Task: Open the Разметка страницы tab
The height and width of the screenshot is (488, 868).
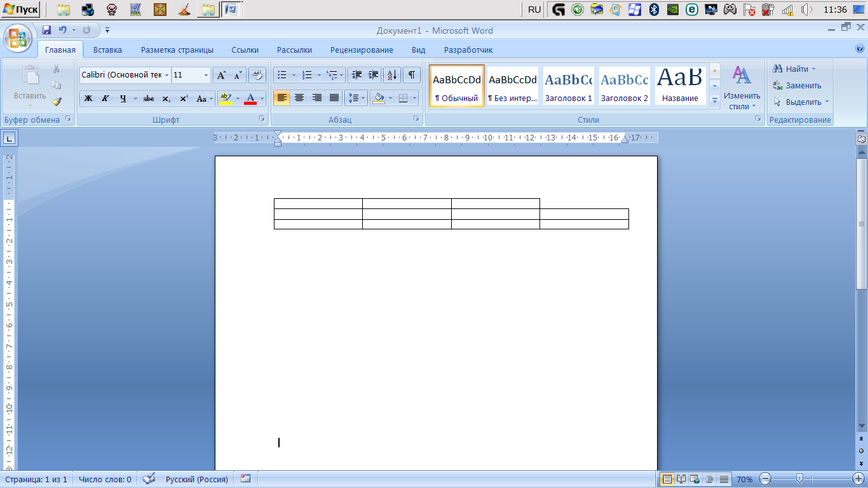Action: pos(177,50)
